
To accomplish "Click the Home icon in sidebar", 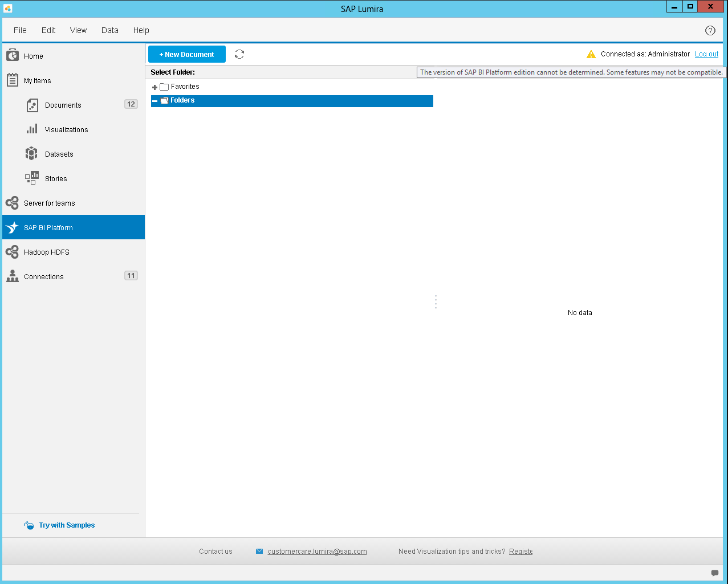I will point(13,55).
